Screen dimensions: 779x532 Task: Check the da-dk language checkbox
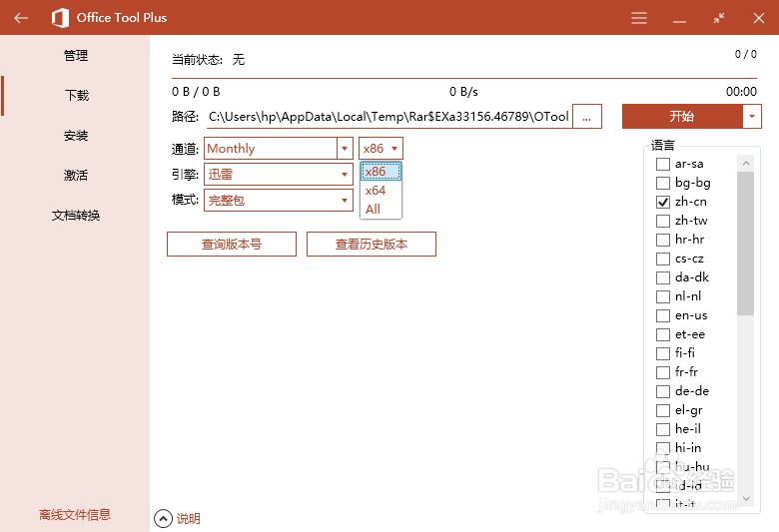click(x=663, y=277)
